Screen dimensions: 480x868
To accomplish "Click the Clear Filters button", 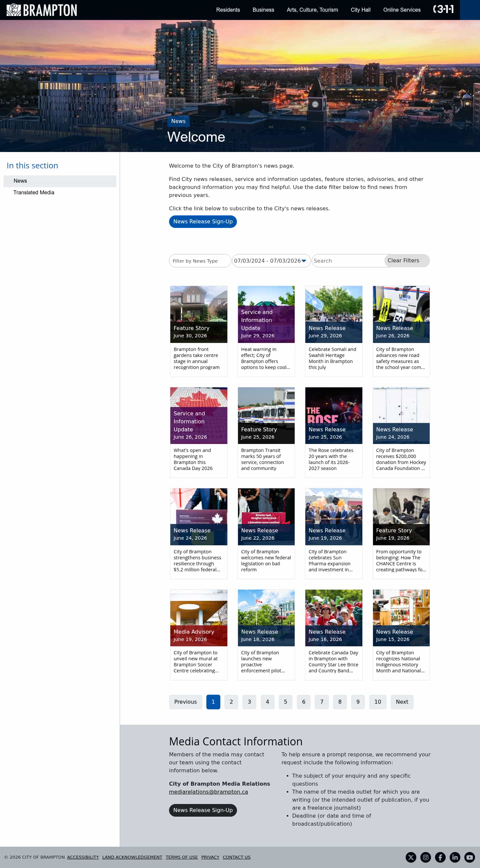I will tap(407, 260).
